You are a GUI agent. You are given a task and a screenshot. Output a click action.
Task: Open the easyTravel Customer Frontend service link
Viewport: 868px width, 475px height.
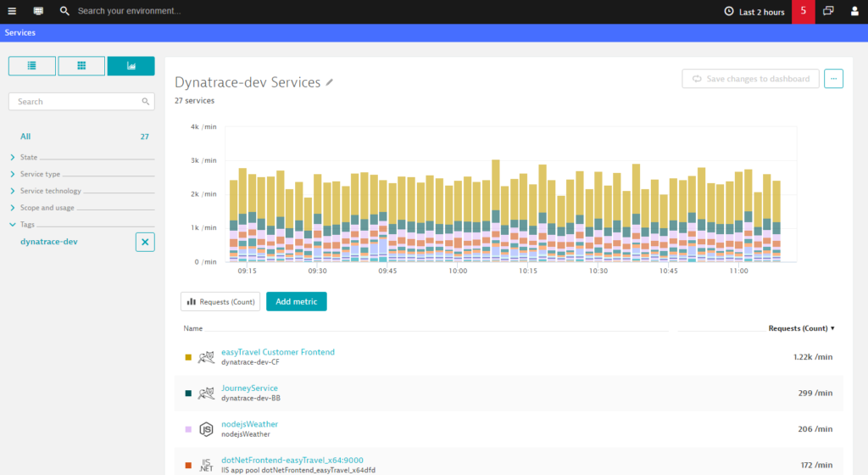[x=278, y=352]
